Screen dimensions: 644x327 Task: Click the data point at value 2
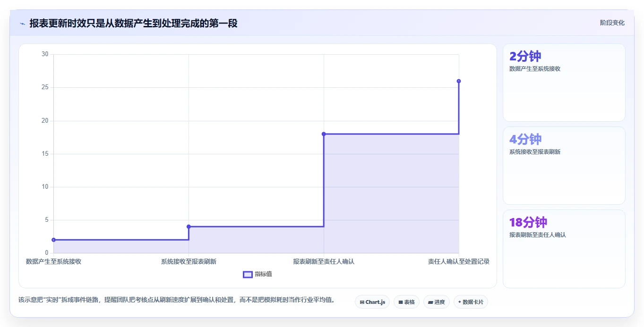coord(53,240)
